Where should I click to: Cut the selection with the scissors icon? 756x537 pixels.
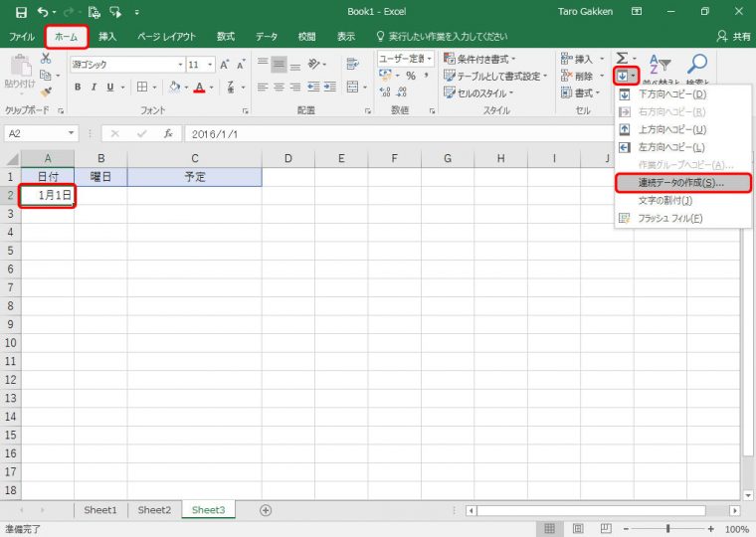point(46,59)
